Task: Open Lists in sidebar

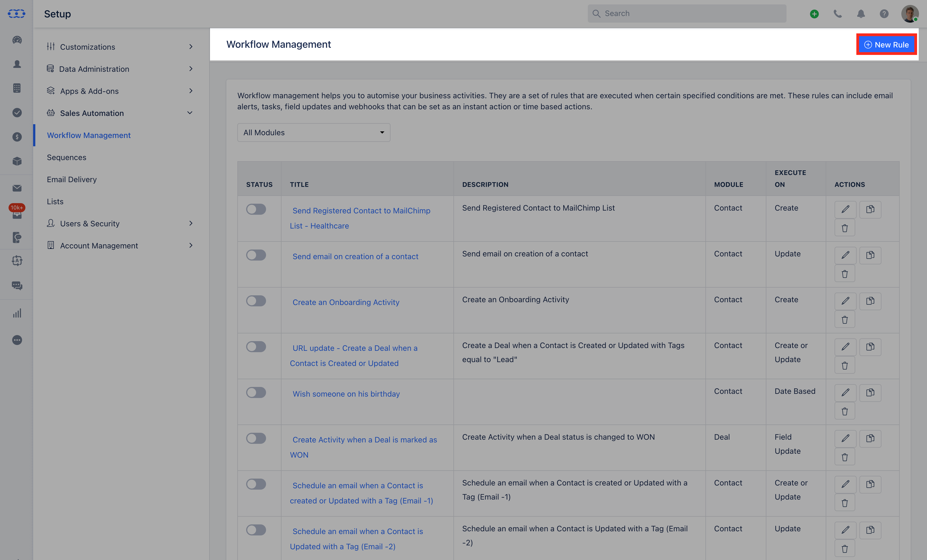Action: [x=55, y=201]
